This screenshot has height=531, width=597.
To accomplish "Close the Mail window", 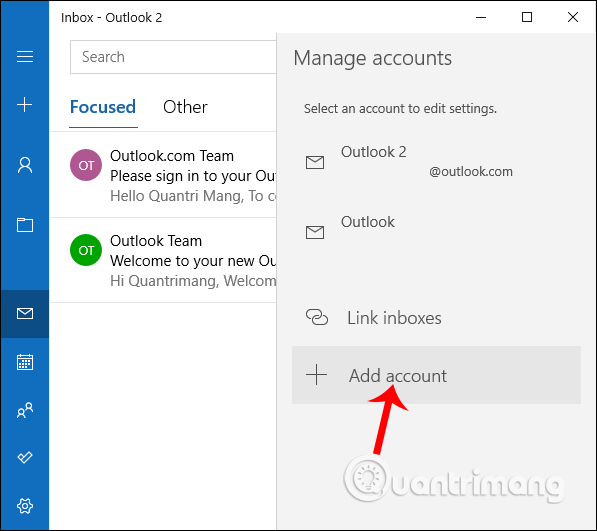I will (573, 17).
